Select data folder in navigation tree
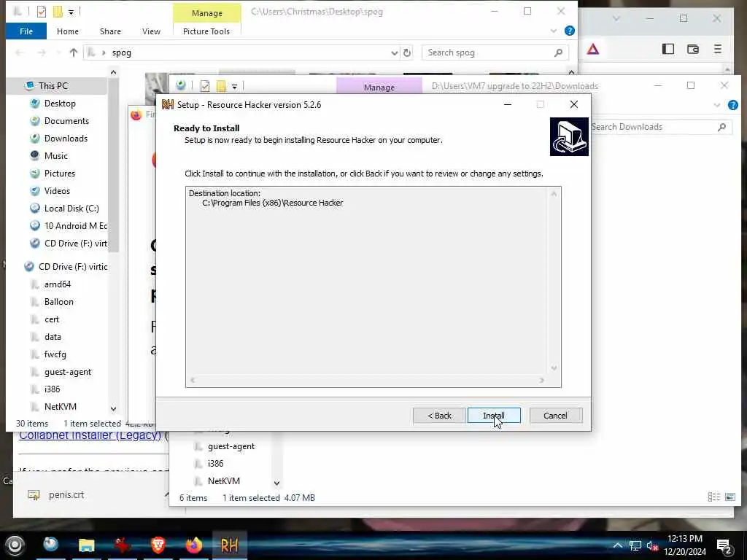Viewport: 747px width, 560px height. (x=53, y=337)
